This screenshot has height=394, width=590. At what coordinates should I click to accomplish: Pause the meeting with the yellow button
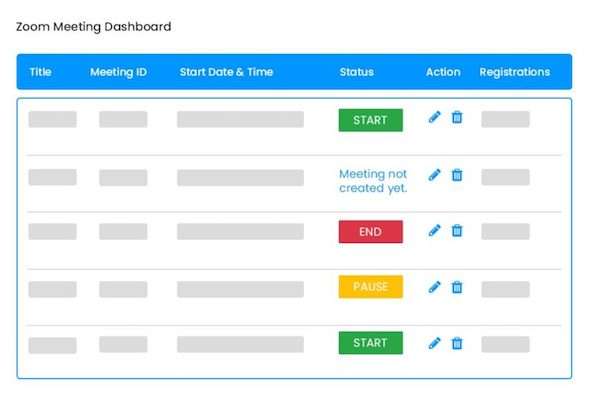[x=371, y=287]
